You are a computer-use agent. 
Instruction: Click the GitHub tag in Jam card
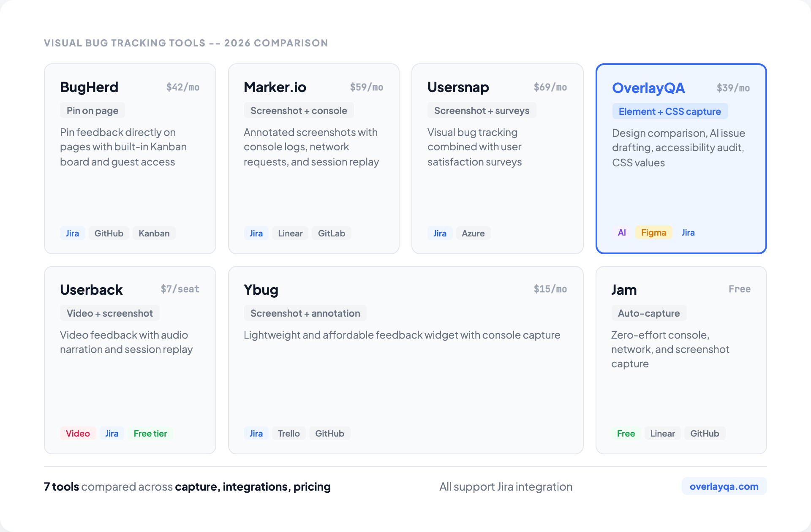tap(705, 433)
